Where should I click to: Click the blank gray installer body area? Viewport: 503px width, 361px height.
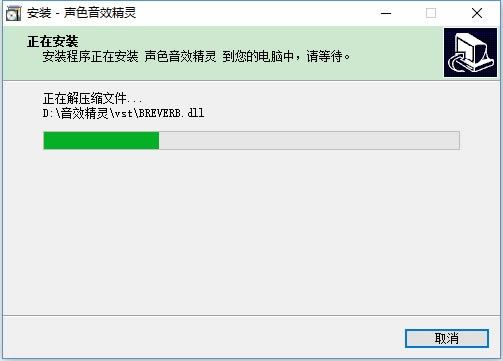252,233
